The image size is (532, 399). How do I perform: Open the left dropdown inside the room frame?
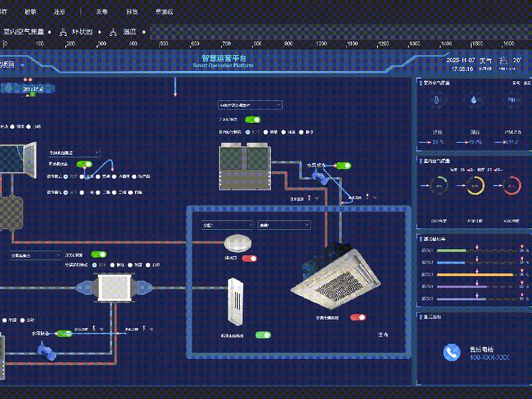click(227, 225)
